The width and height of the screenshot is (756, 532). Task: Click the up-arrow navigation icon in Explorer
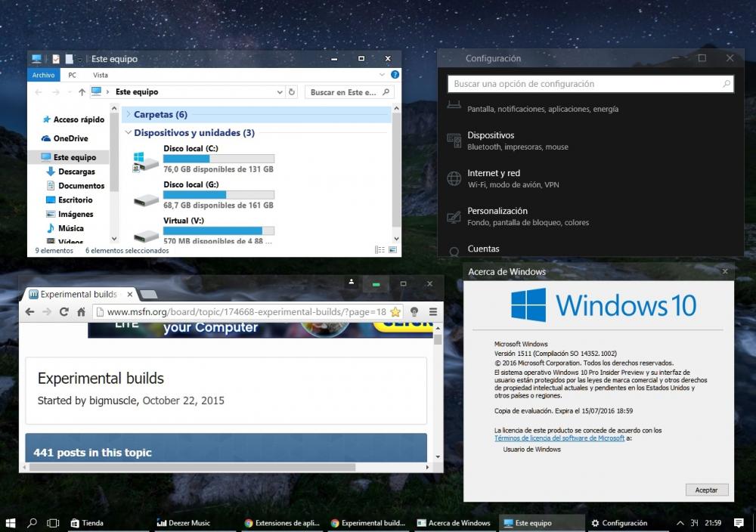point(82,92)
